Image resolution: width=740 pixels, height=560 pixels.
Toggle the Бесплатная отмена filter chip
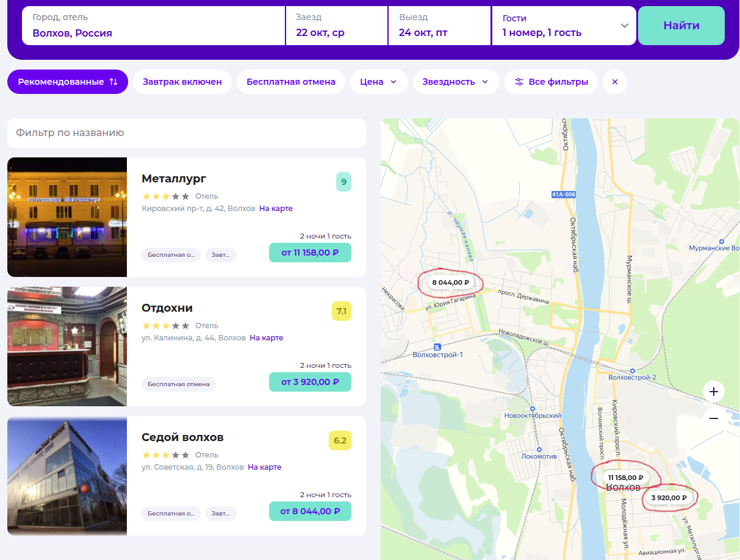[x=290, y=82]
